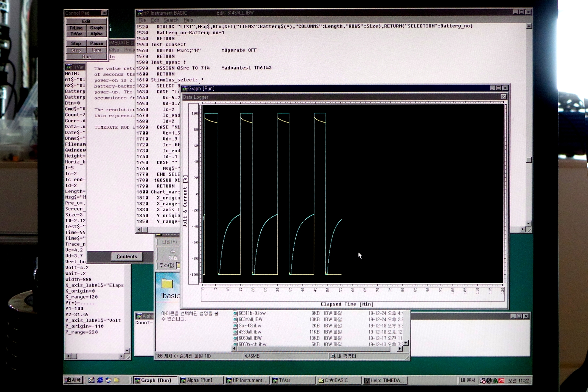The image size is (588, 392).
Task: Click the 66311b-0.ibw file icon
Action: (235, 313)
